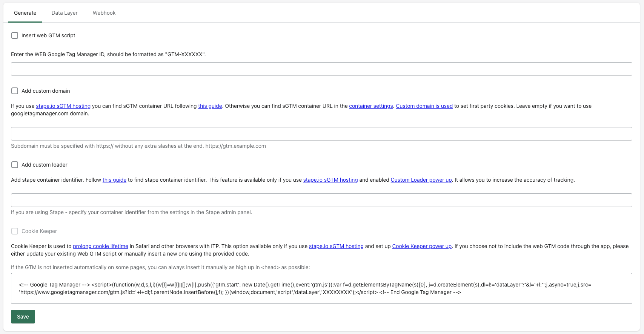Open the Data Layer tab

pyautogui.click(x=65, y=13)
